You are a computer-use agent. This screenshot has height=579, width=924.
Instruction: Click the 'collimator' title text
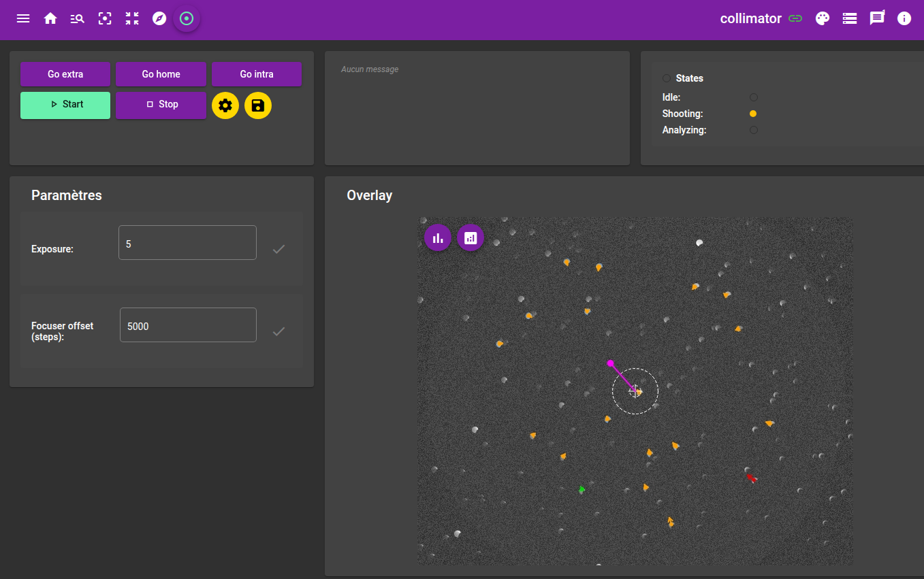(750, 18)
